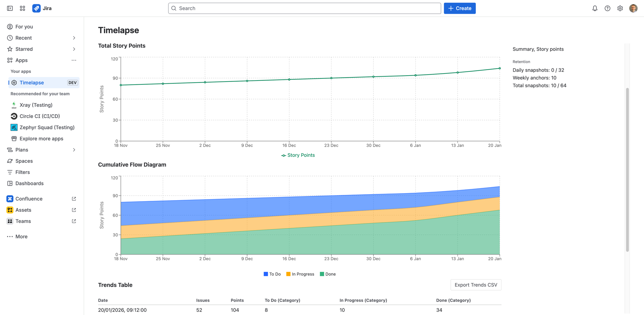The width and height of the screenshot is (644, 315).
Task: Export Trends CSV
Action: 476,285
